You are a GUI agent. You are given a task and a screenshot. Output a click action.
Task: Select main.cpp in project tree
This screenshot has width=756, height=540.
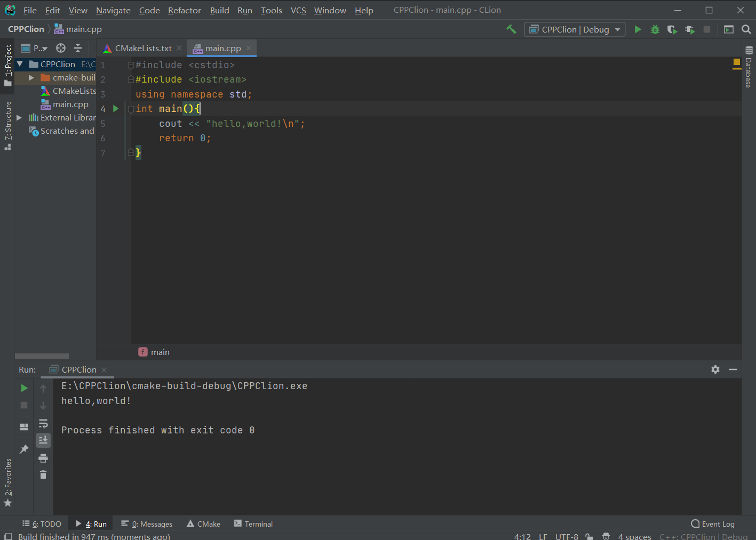click(x=65, y=104)
